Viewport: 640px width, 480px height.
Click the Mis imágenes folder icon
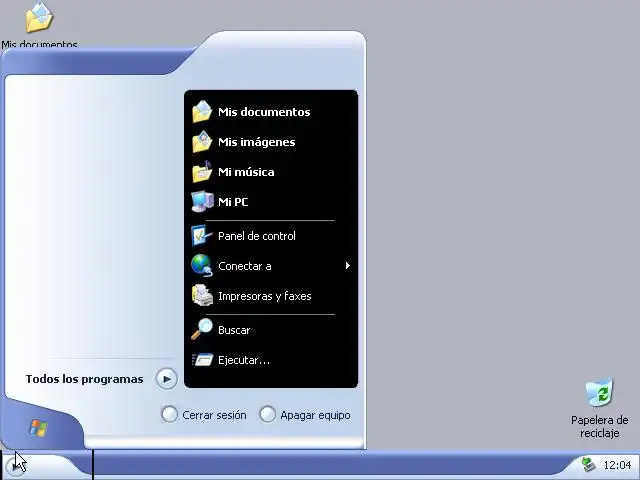(x=202, y=142)
